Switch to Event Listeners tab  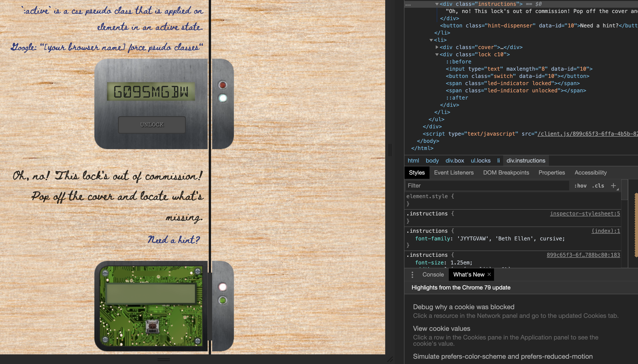click(x=454, y=172)
